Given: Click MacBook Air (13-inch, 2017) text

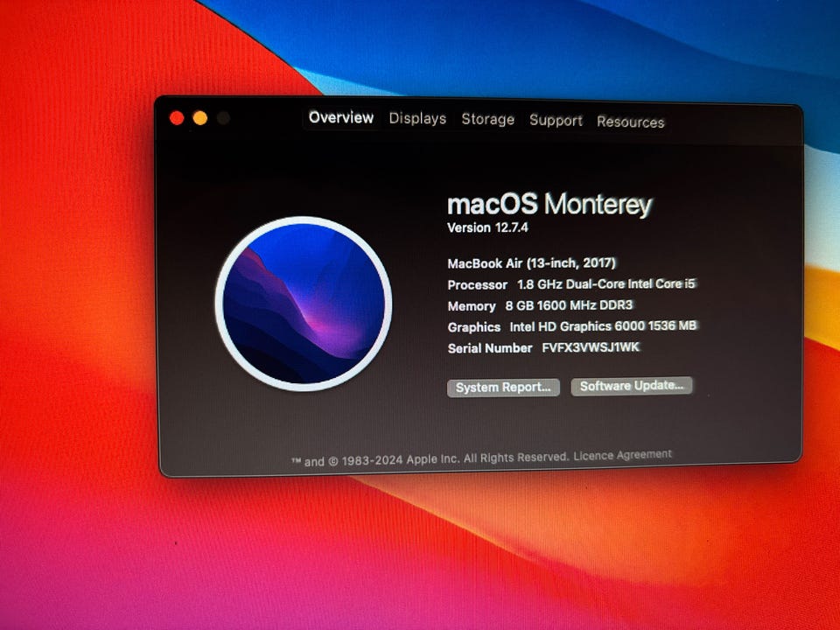Looking at the screenshot, I should tap(531, 263).
